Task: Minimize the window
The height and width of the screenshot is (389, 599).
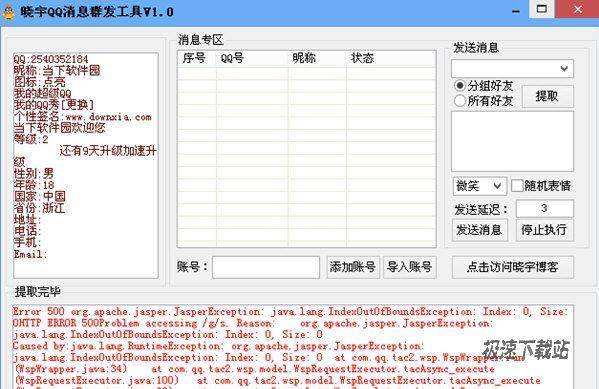Action: click(x=516, y=10)
